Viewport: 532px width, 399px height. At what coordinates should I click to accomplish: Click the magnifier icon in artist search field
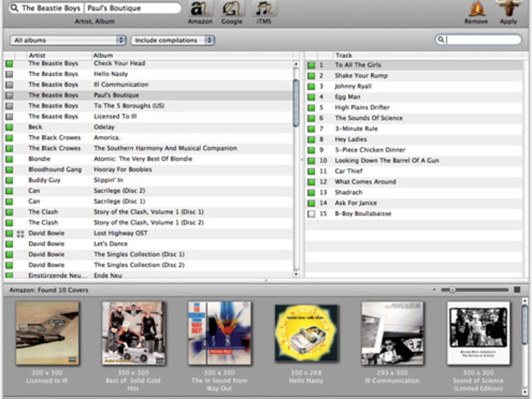coord(14,8)
